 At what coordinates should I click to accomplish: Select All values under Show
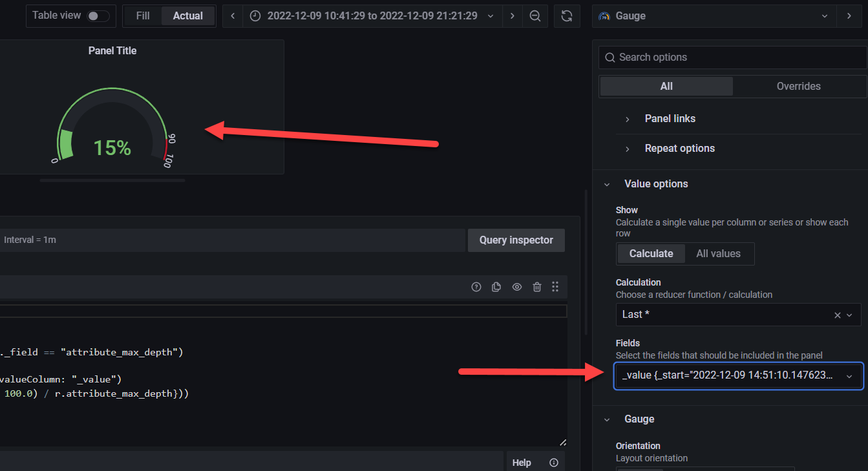pos(718,253)
